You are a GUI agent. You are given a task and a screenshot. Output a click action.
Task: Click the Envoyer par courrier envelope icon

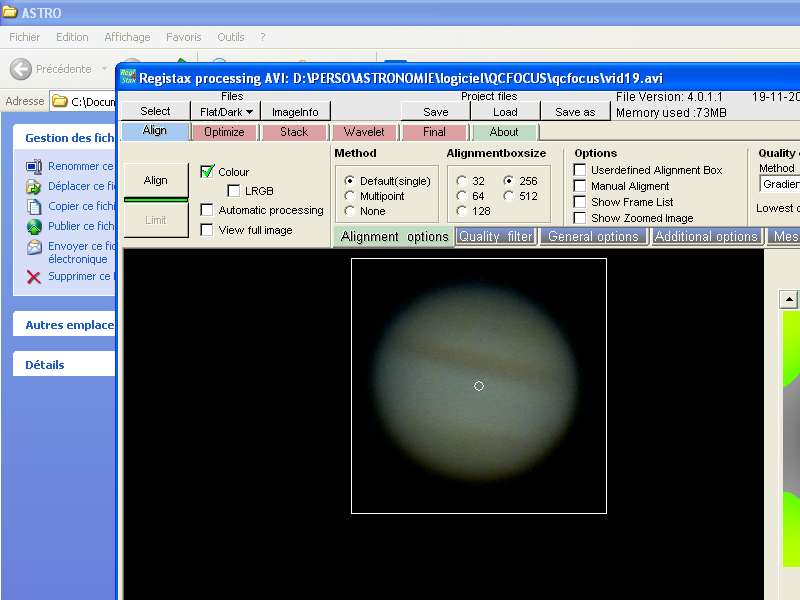coord(34,247)
